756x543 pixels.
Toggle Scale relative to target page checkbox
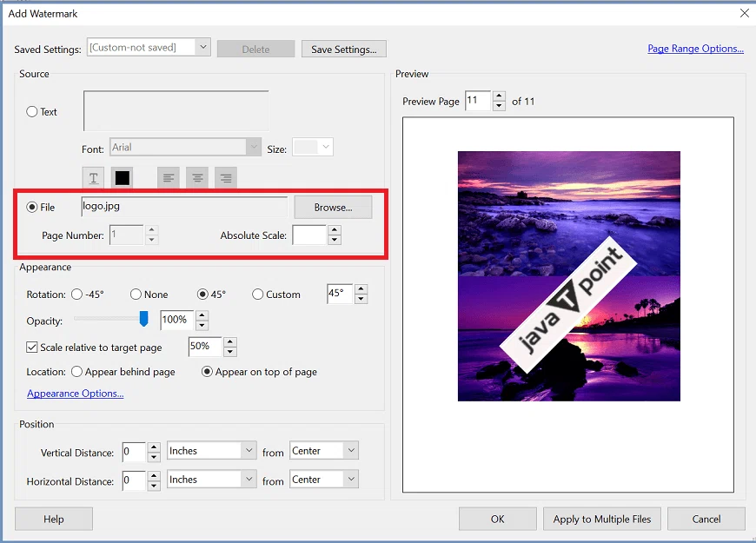pyautogui.click(x=32, y=348)
